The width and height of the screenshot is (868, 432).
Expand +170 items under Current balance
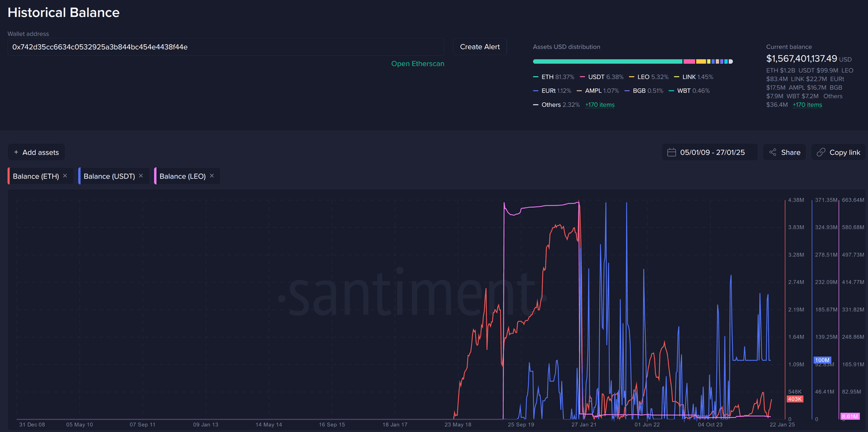point(807,105)
